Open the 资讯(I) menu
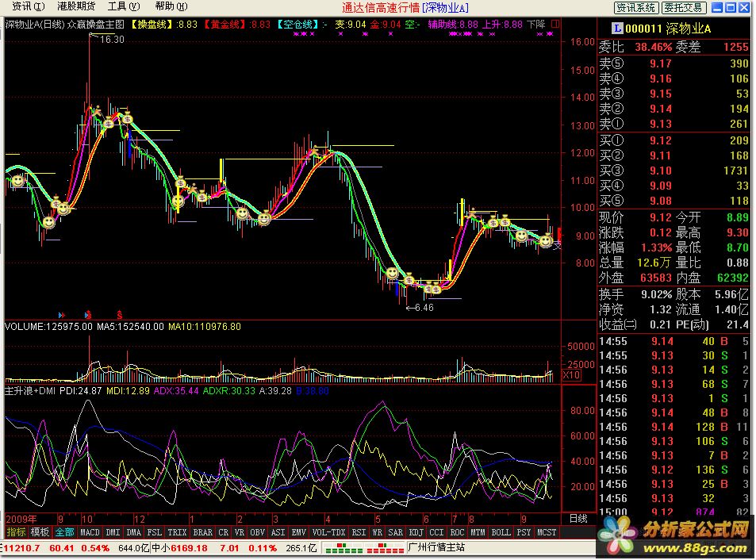Viewport: 756px width, 560px height. (x=28, y=6)
